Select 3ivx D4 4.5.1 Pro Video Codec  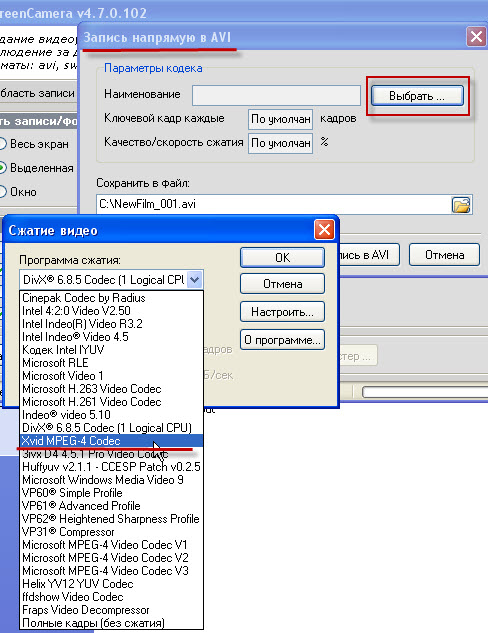pos(111,454)
